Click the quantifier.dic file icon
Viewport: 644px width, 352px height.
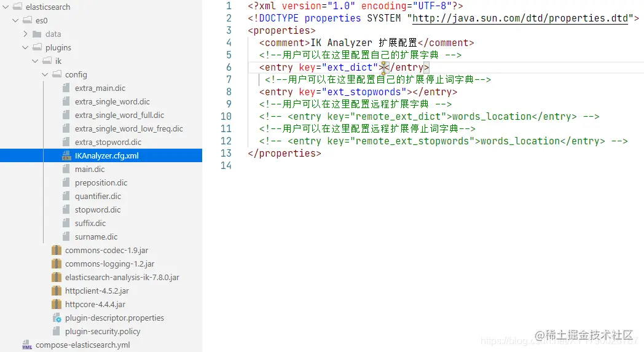[x=66, y=197]
